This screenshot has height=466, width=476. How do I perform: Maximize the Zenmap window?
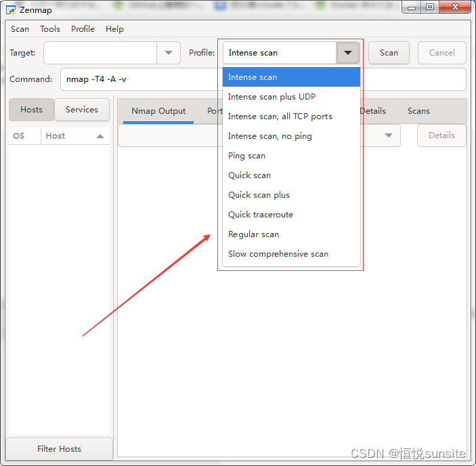430,7
